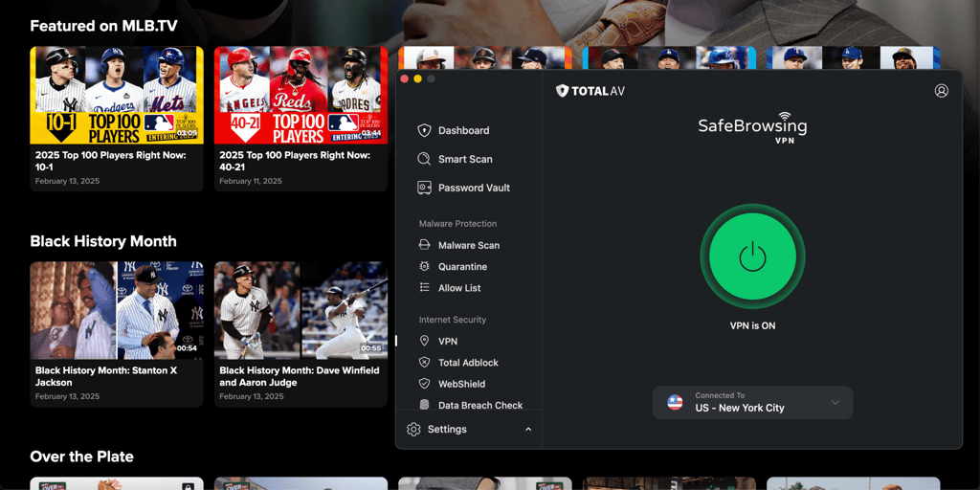This screenshot has height=490, width=980.
Task: Click the VPN location pin icon
Action: coord(424,342)
